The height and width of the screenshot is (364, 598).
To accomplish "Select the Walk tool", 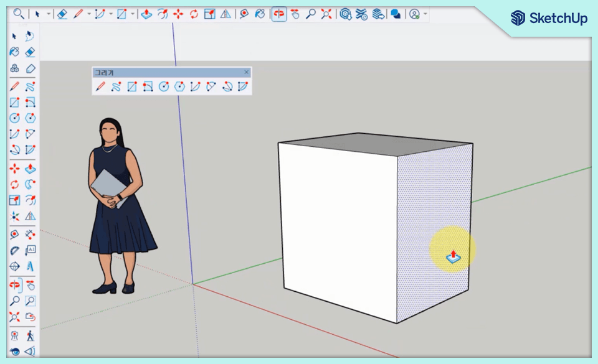I will point(30,336).
